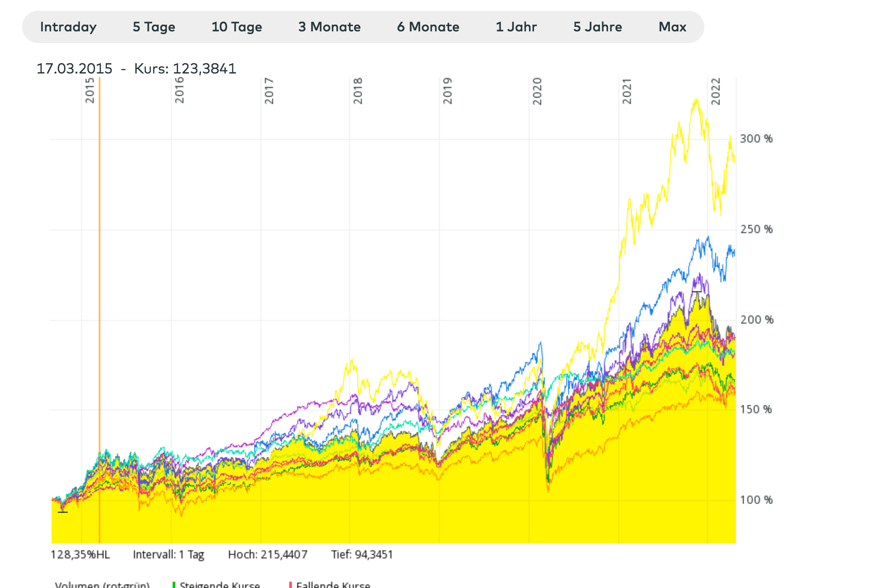Click the 2018 year label
This screenshot has height=588, width=877.
tap(358, 91)
